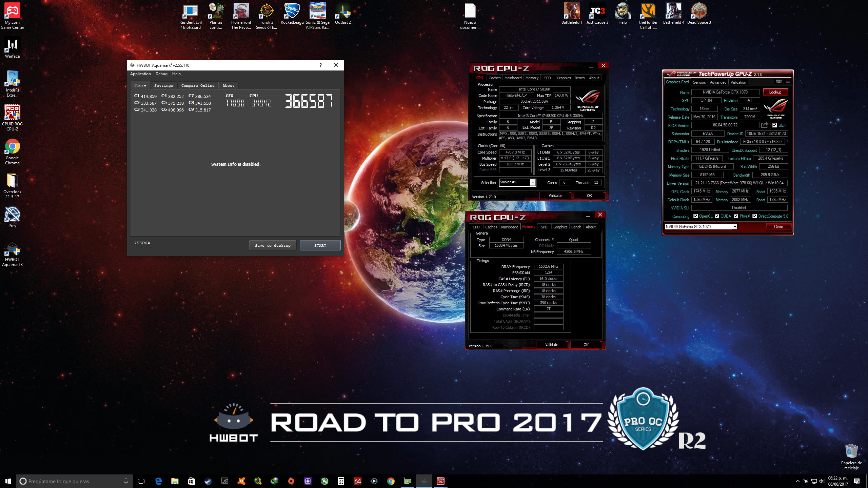868x488 pixels.
Task: Click Save to desktop in Aquamark
Action: coord(273,245)
